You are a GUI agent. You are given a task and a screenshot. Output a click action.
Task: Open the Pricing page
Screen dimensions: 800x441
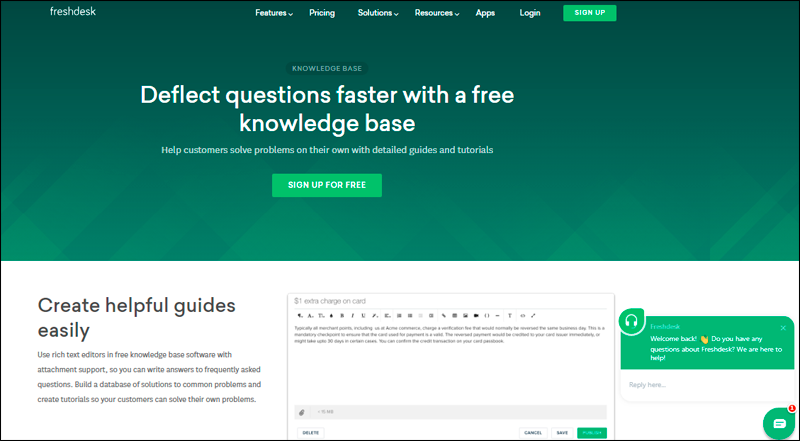tap(322, 13)
